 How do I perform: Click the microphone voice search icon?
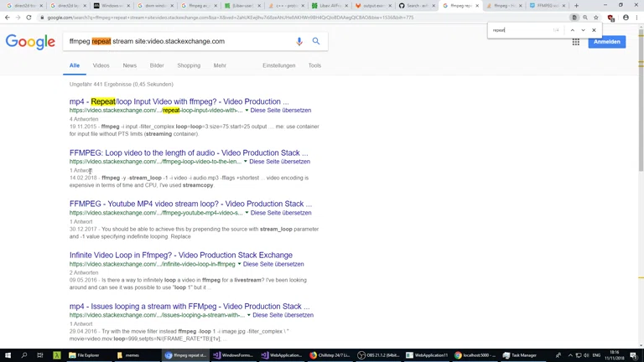(299, 41)
